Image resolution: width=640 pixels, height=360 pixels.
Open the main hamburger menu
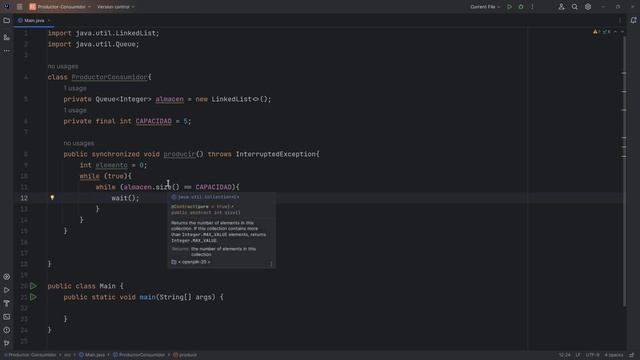point(20,7)
